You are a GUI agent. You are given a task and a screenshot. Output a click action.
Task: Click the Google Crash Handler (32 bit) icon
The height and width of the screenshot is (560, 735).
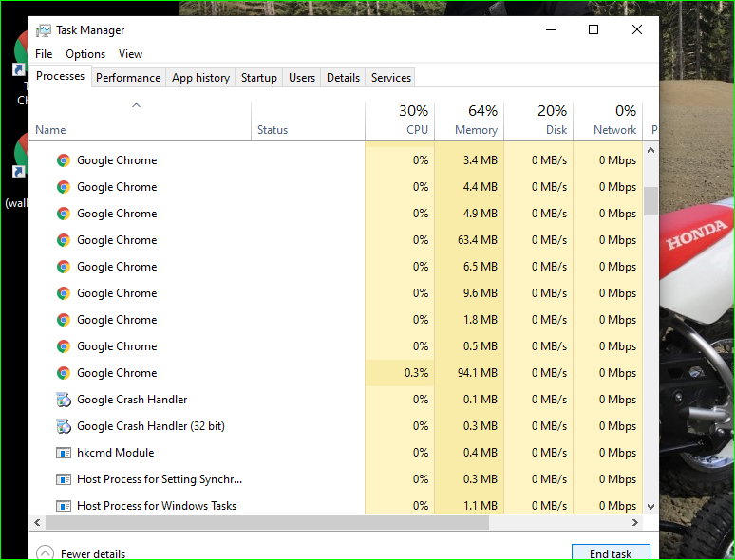tap(64, 426)
